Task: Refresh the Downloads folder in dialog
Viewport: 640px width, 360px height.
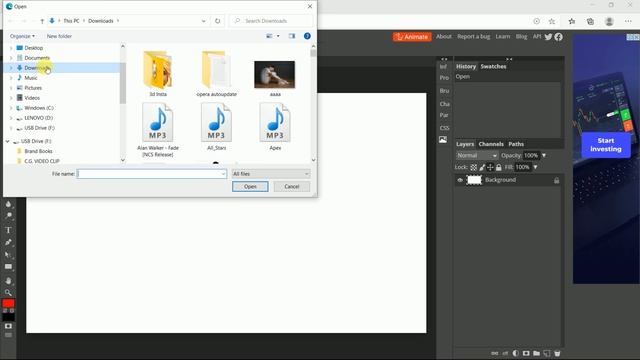Action: pos(218,21)
